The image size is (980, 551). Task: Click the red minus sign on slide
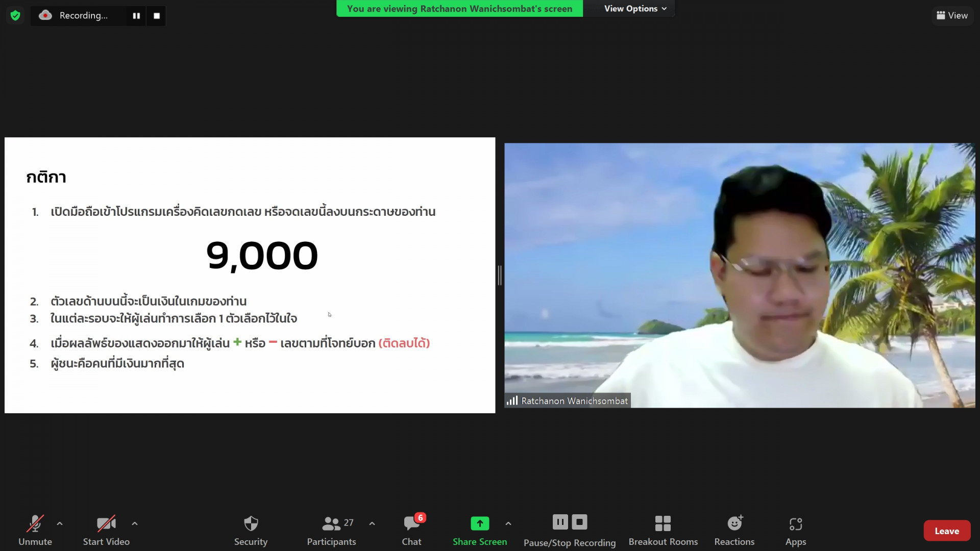coord(273,342)
